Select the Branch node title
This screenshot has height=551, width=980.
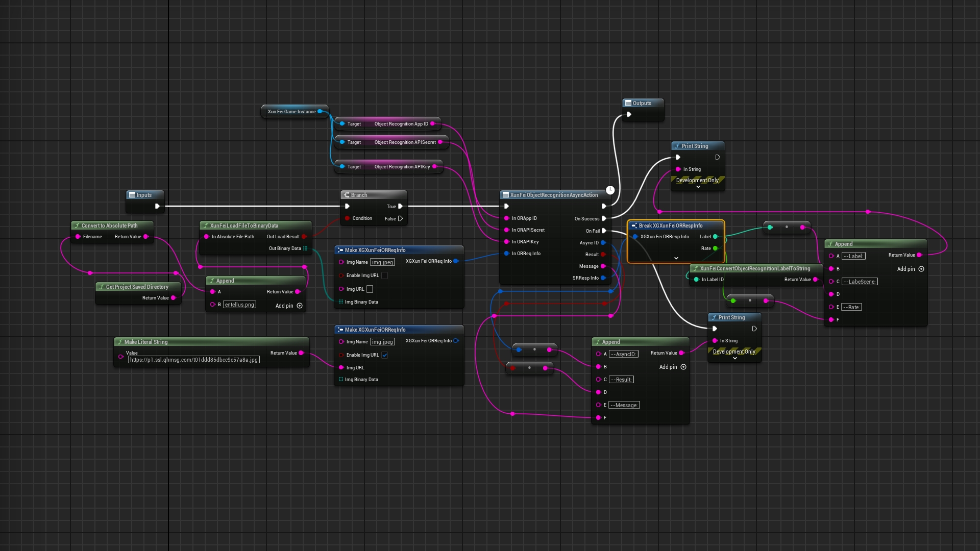[359, 195]
